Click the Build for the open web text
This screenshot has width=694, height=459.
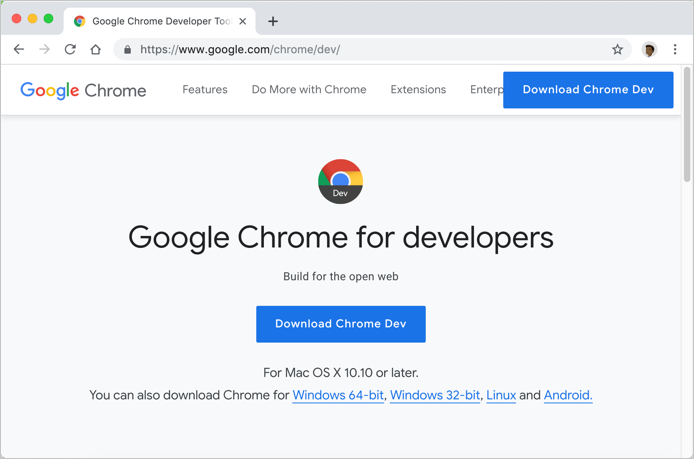coord(341,277)
